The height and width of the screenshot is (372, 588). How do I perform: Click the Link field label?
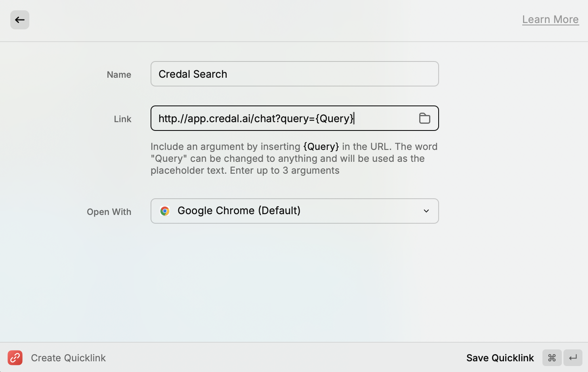122,119
